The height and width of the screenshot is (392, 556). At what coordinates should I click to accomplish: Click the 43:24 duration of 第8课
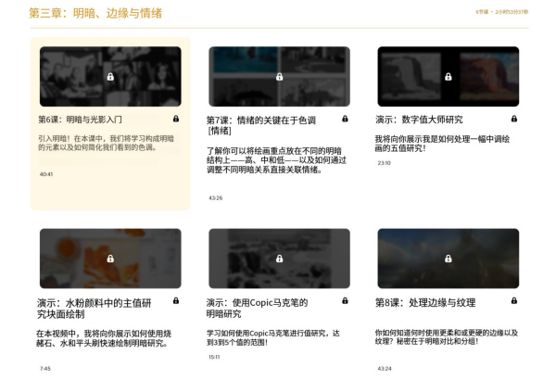tap(385, 369)
